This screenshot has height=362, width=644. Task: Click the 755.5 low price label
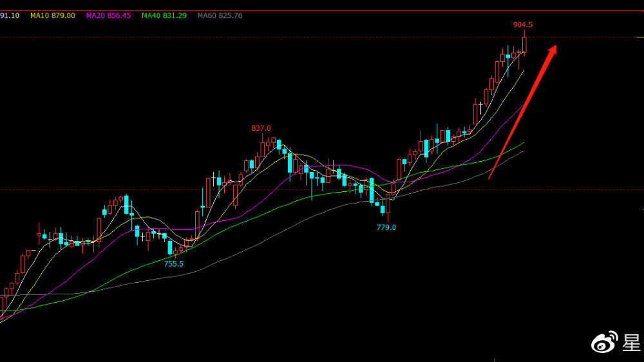click(x=174, y=264)
